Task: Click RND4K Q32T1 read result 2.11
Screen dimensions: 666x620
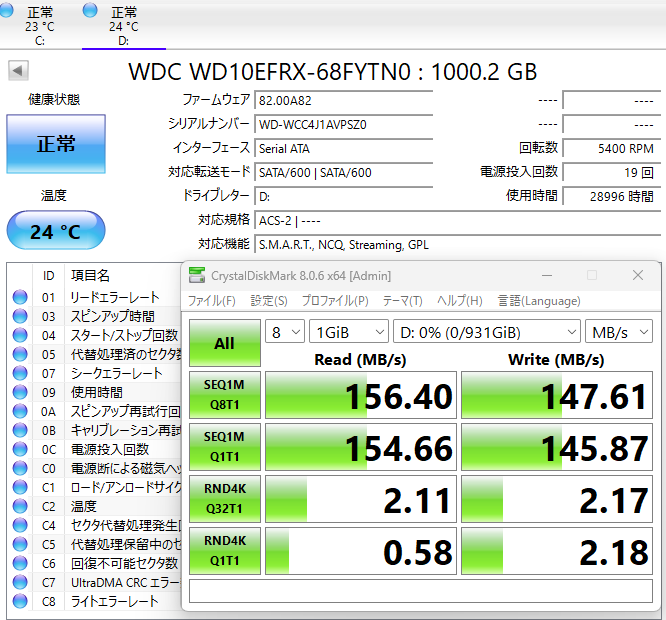Action: coord(361,499)
